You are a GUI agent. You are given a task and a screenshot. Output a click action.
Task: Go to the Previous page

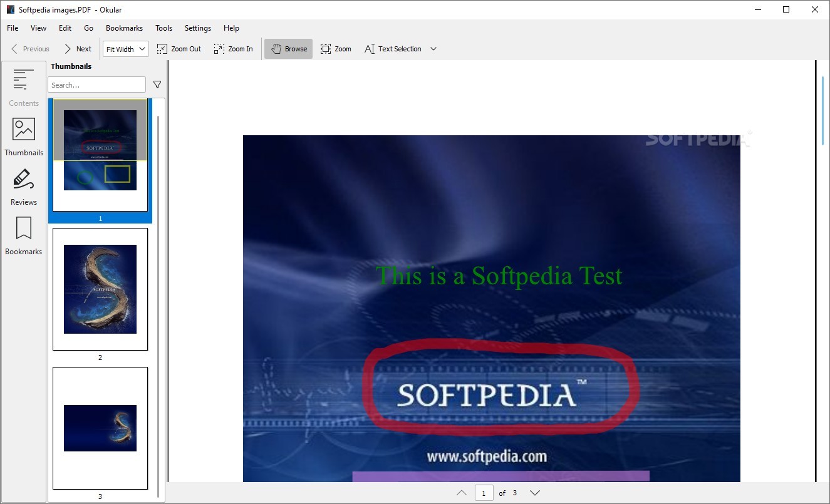pyautogui.click(x=29, y=49)
